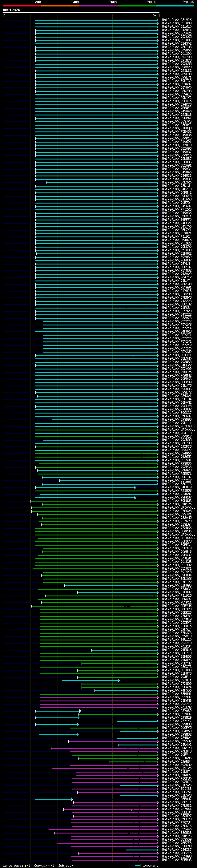Select hit label UniRef100_Q94CC8
Screen dimensions: 197x868
click(x=177, y=104)
